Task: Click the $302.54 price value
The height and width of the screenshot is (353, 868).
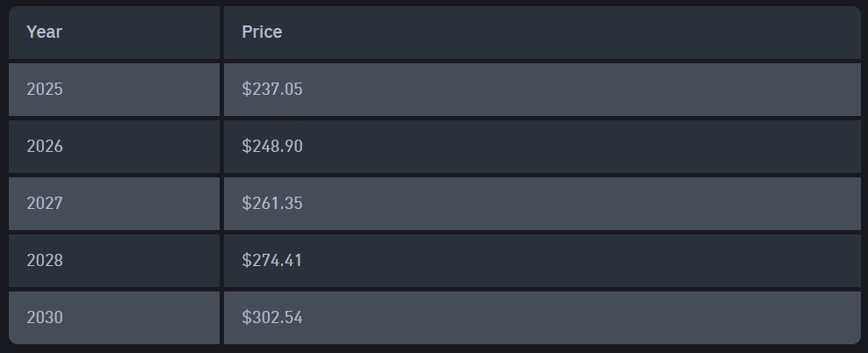Action: coord(272,317)
